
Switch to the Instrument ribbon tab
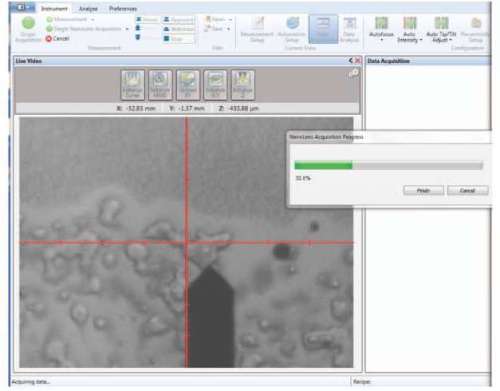pos(54,9)
